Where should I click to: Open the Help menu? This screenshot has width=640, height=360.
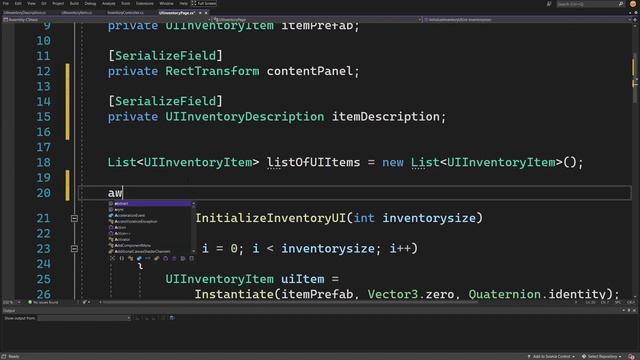[x=183, y=3]
